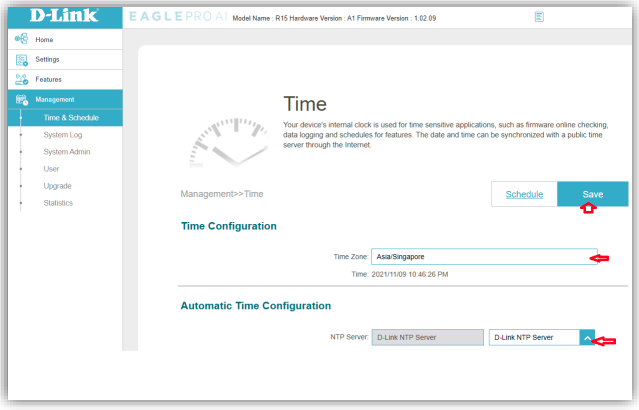Click the greyed NTP Server text field
Image resolution: width=639 pixels, height=410 pixels.
(x=426, y=338)
